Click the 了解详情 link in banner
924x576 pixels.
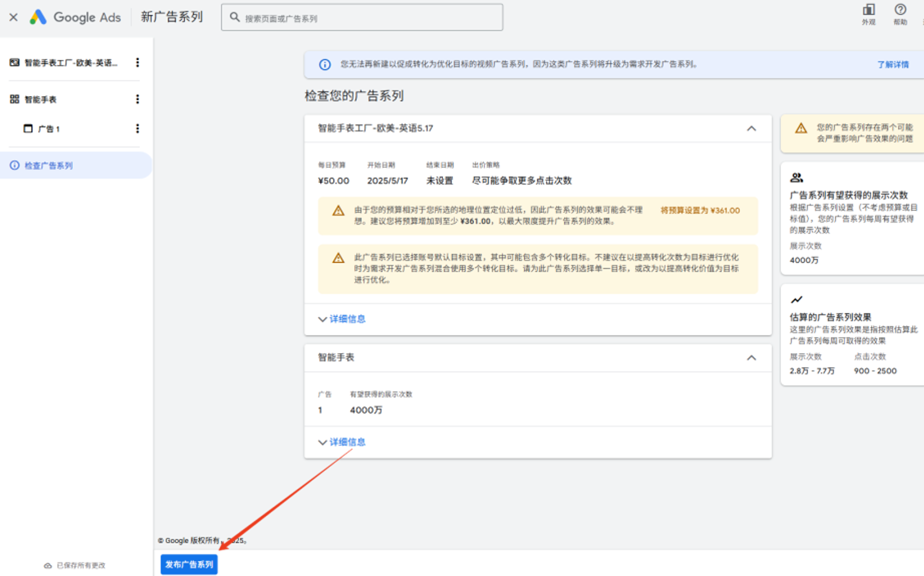pyautogui.click(x=892, y=64)
